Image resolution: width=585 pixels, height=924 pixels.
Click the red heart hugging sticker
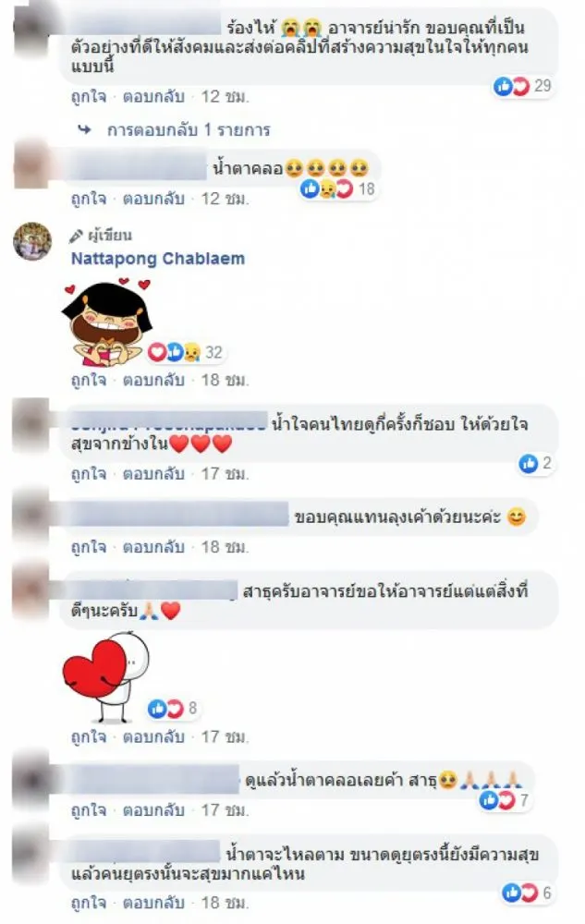tap(104, 677)
